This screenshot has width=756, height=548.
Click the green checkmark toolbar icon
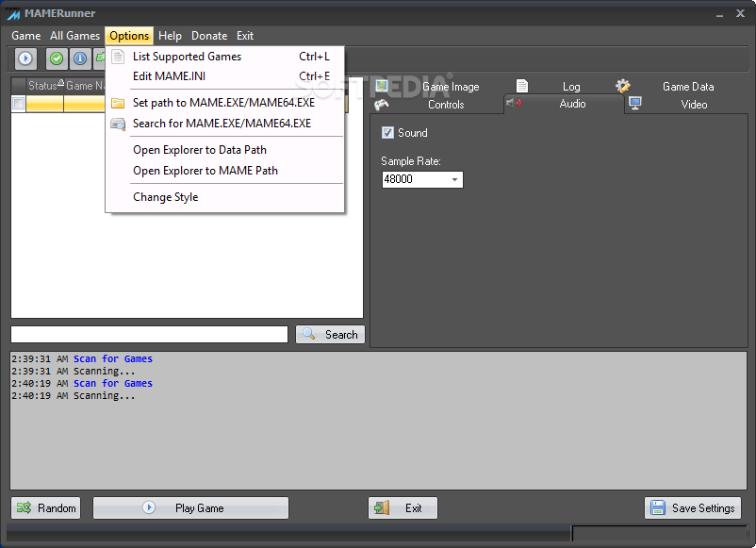point(57,58)
